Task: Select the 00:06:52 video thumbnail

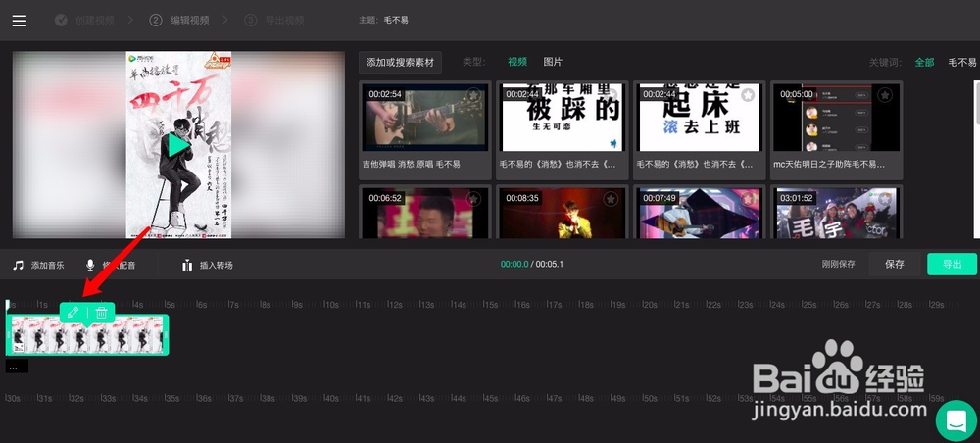Action: pyautogui.click(x=425, y=213)
